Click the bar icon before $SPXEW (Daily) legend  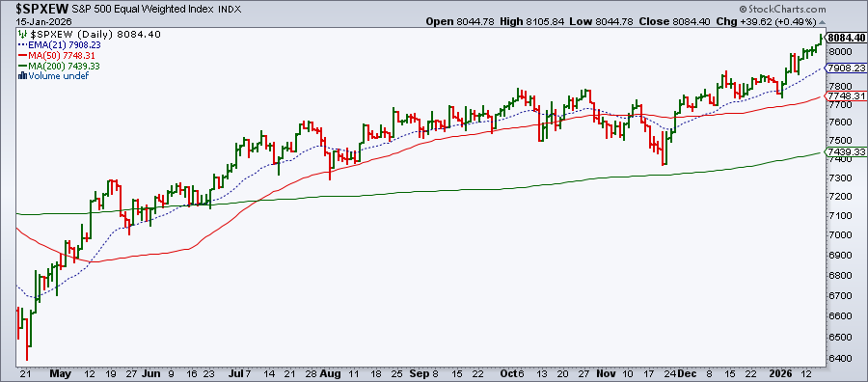[x=22, y=35]
